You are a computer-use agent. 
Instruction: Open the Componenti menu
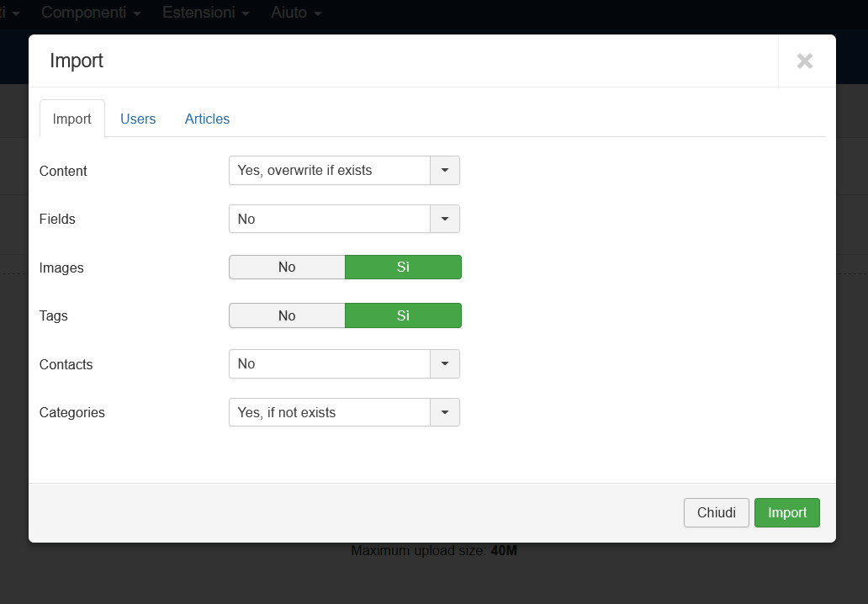coord(91,12)
